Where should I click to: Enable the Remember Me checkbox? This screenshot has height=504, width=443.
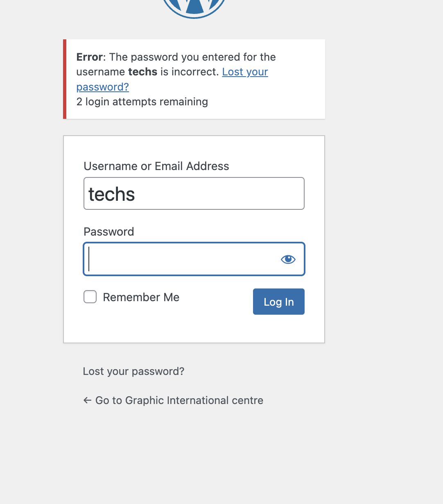click(x=90, y=297)
